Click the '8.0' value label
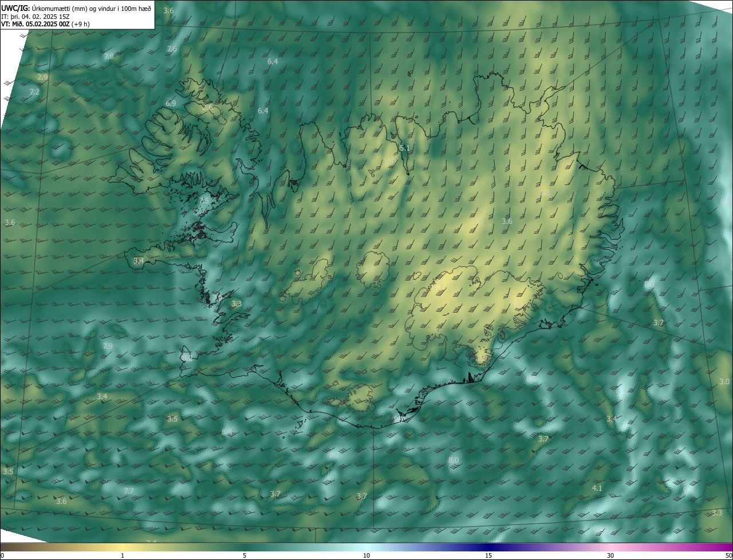 [454, 460]
